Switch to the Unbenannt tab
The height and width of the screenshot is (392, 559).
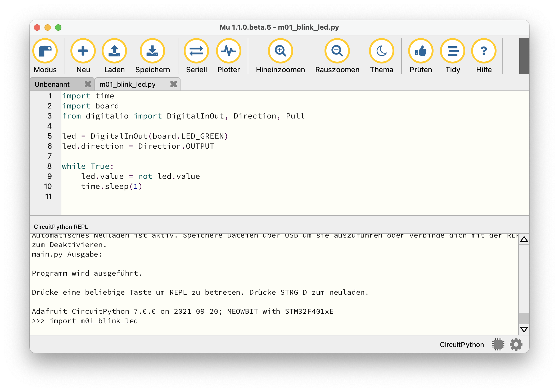point(52,84)
